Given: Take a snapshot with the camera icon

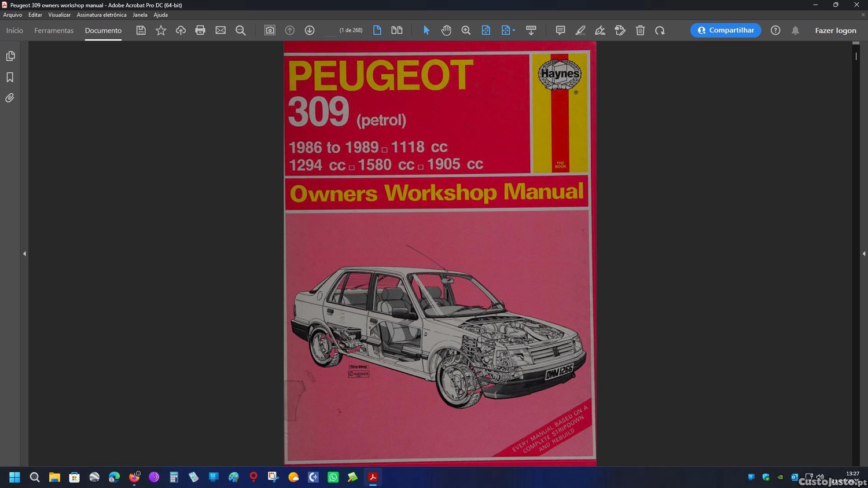Looking at the screenshot, I should coord(270,30).
